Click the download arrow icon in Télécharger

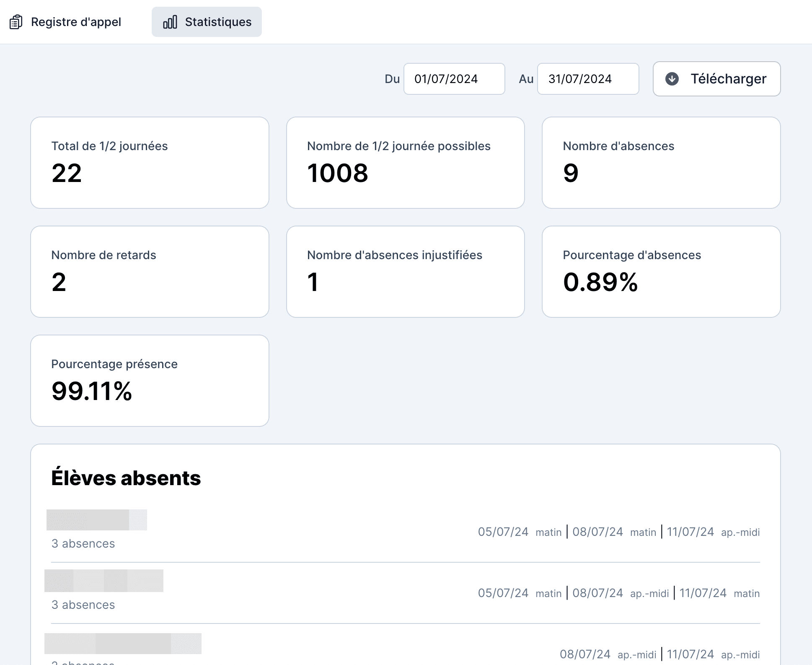coord(672,79)
